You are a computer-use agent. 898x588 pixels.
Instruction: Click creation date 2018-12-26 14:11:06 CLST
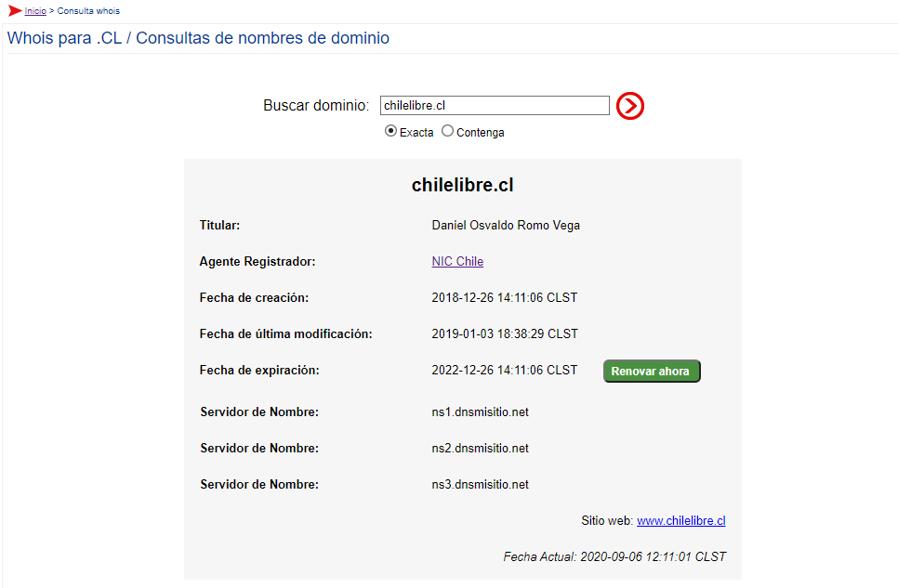coord(505,298)
